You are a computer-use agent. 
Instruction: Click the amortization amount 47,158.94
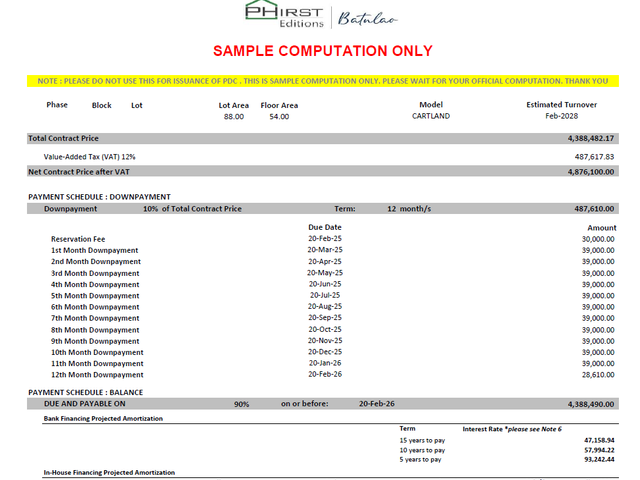[x=599, y=440]
